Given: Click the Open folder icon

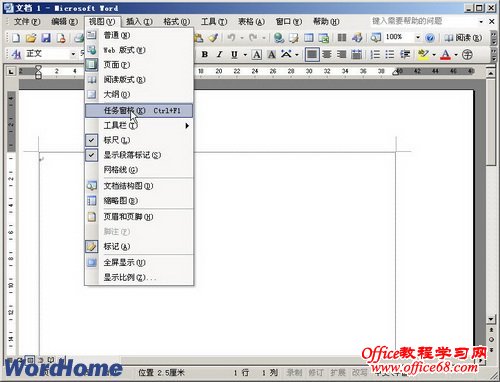Looking at the screenshot, I should point(31,38).
